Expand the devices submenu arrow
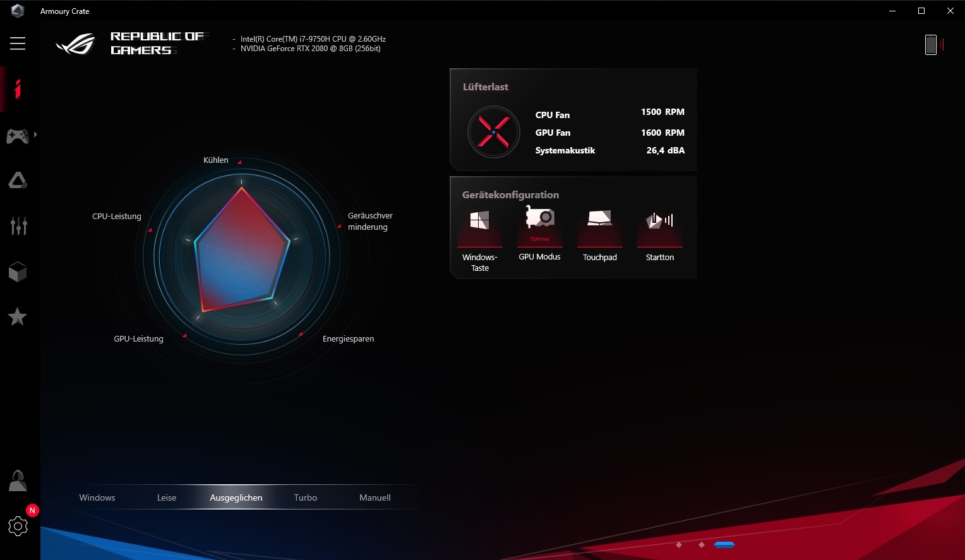This screenshot has height=560, width=965. [x=35, y=134]
